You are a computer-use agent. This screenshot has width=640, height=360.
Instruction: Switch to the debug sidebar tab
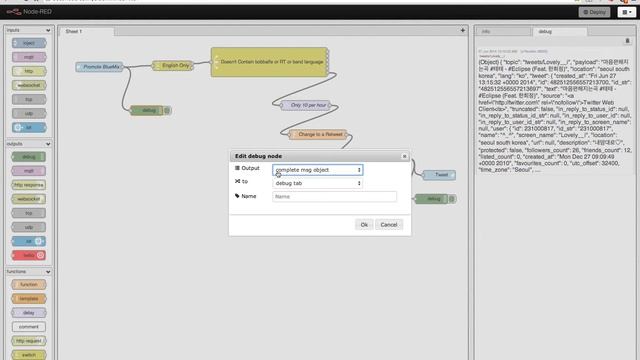pos(560,31)
